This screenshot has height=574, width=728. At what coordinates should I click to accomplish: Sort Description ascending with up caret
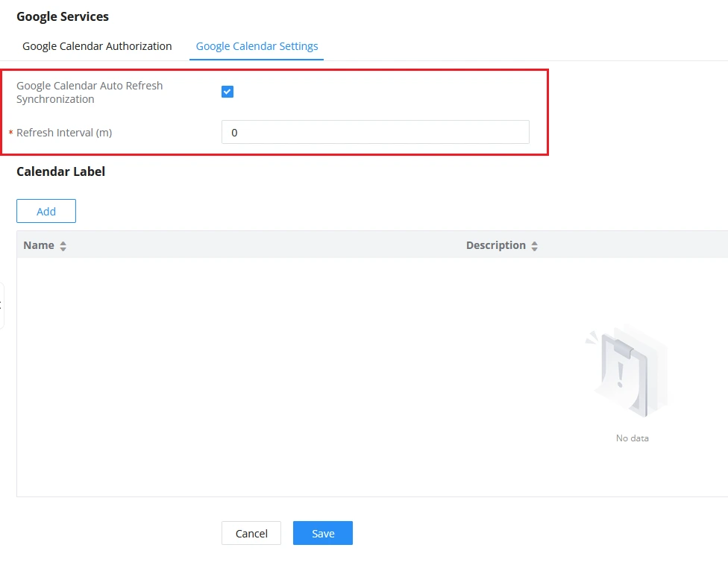coord(534,243)
